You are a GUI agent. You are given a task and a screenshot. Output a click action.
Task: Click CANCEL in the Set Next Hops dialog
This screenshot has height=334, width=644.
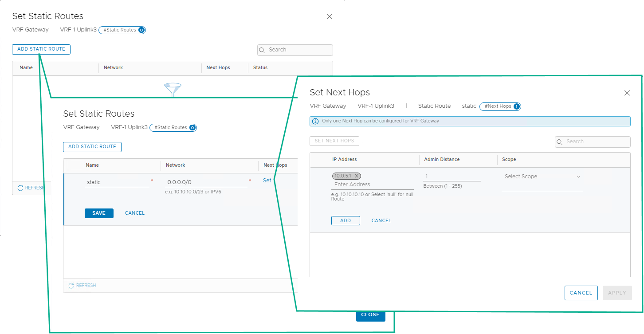581,293
